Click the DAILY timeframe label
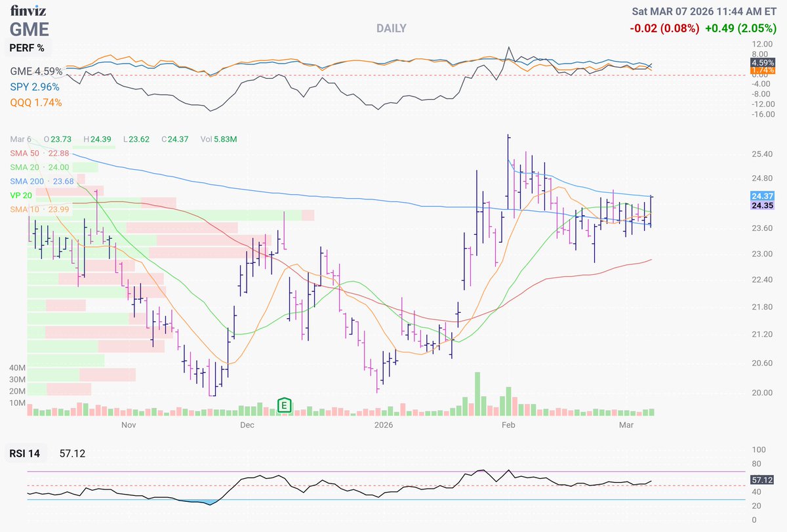 [392, 29]
